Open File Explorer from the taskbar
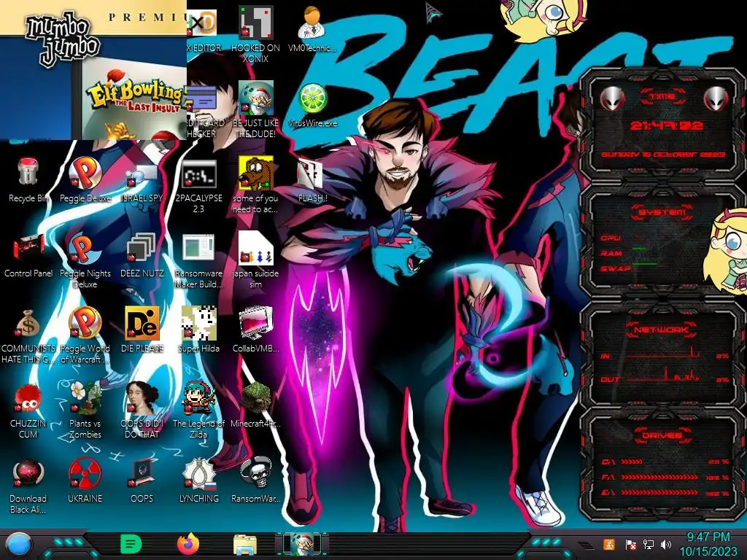This screenshot has height=560, width=747. point(245,545)
